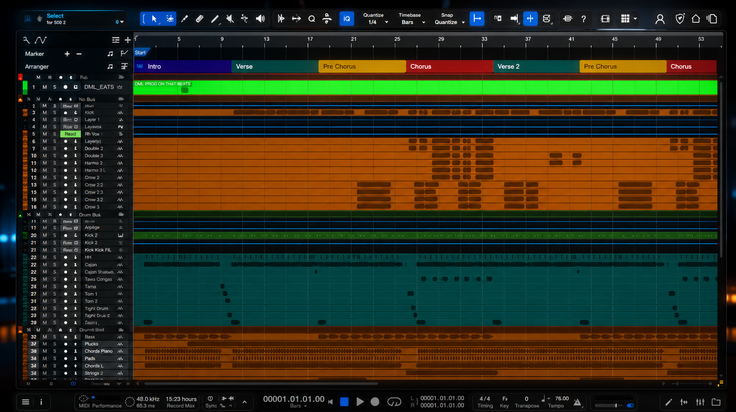Viewport: 736px width, 412px height.
Task: Select the Verse 2 arranger section
Action: [x=536, y=67]
